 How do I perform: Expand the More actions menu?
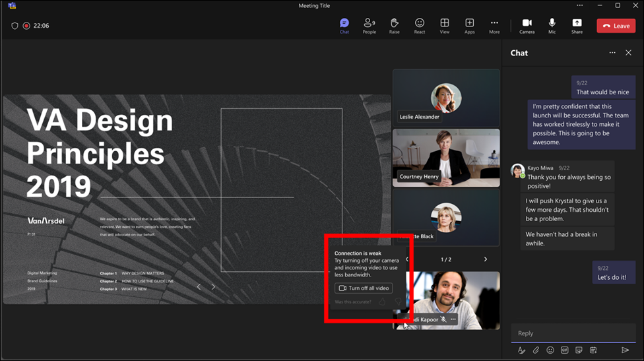pos(494,25)
